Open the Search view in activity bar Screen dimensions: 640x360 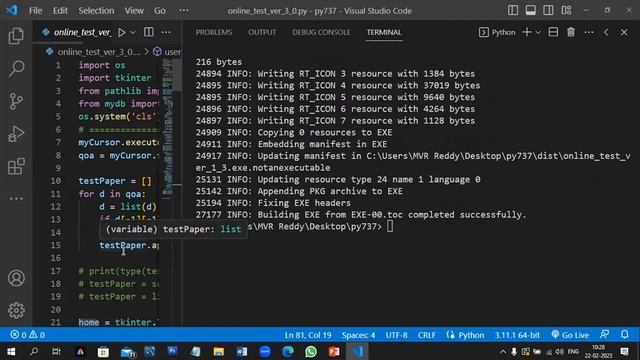click(16, 68)
